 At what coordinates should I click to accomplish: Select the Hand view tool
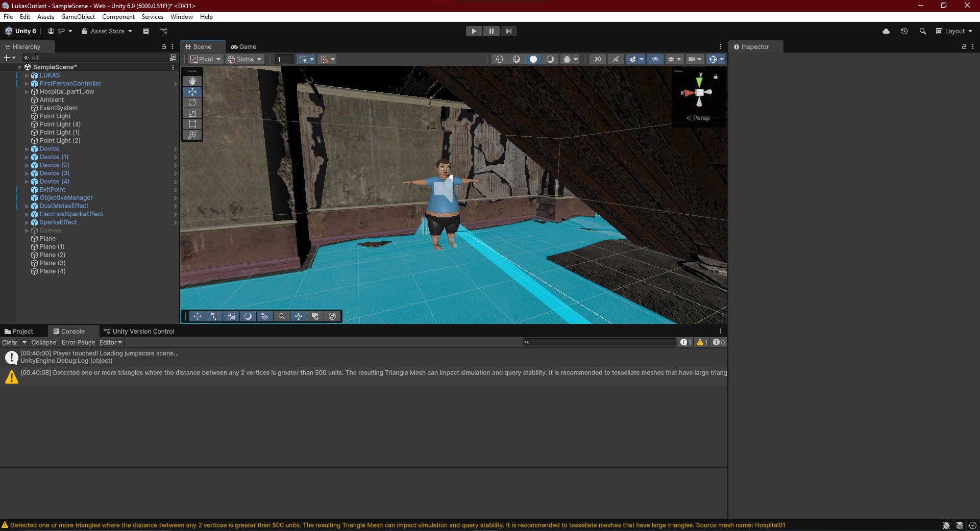192,81
